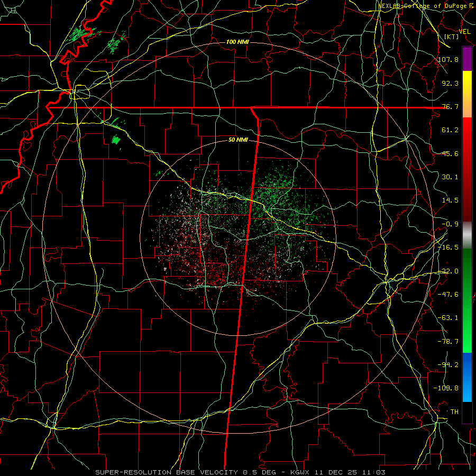This screenshot has height=476, width=476.
Task: Click the 30.1 scale value
Action: pos(450,177)
